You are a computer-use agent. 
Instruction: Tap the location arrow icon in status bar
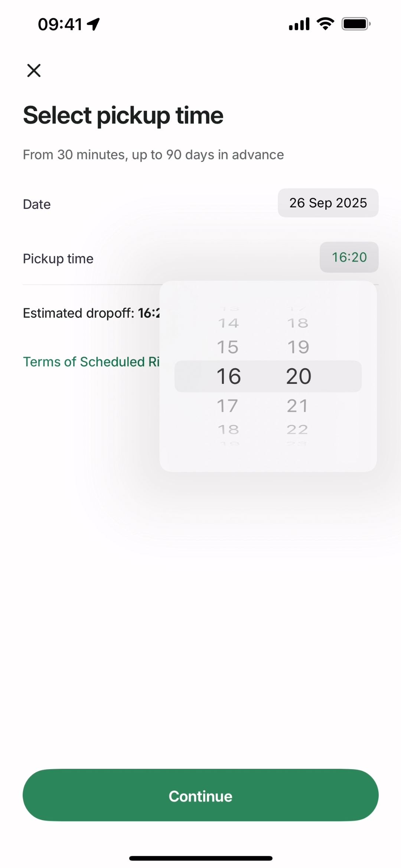[x=94, y=24]
